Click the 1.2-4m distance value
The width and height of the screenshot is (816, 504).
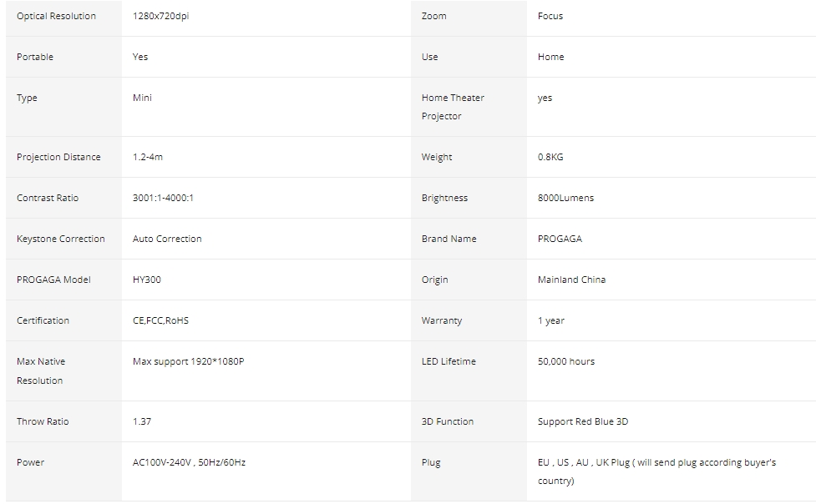coord(148,157)
